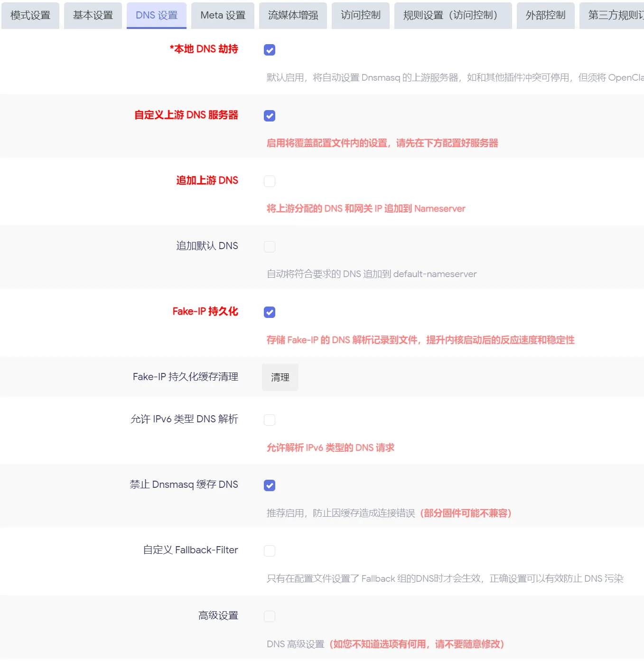Click the 清理 button
This screenshot has height=661, width=644.
click(280, 377)
